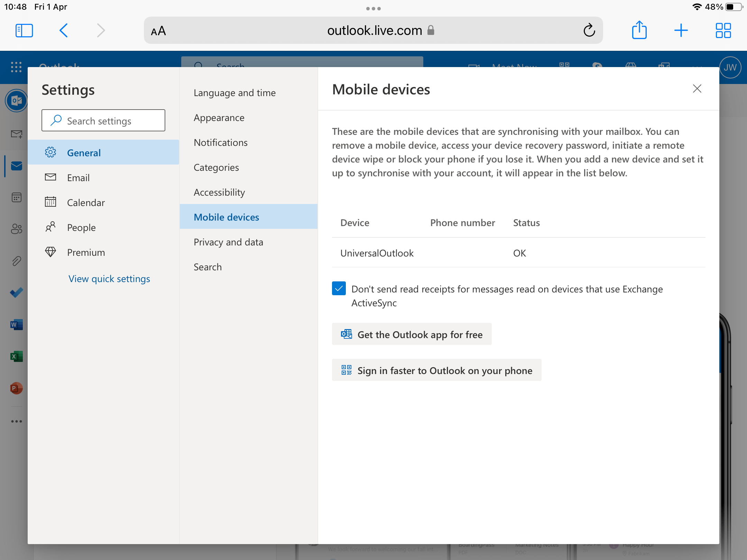Open Appearance settings
Screen dimensions: 747x560
tap(249, 118)
